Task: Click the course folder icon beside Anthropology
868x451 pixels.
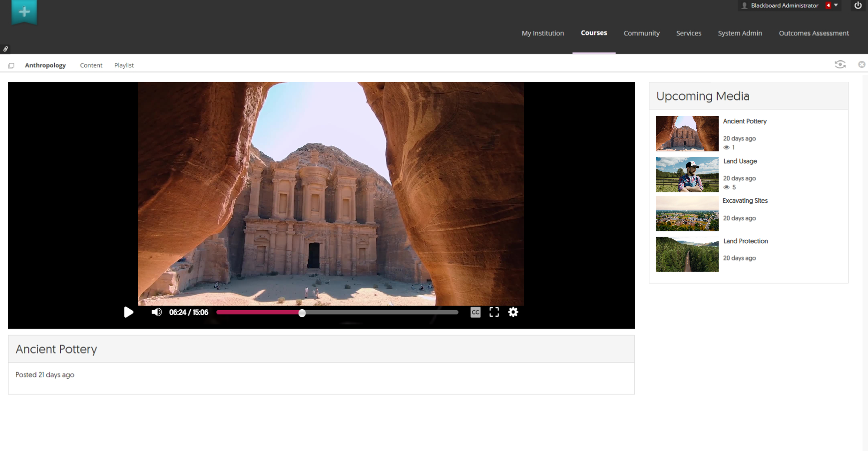Action: click(x=11, y=65)
